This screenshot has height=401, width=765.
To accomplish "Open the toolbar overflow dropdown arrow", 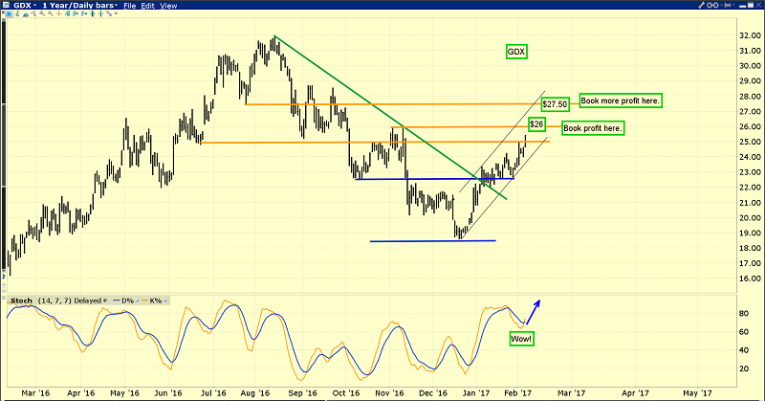I will point(116,13).
